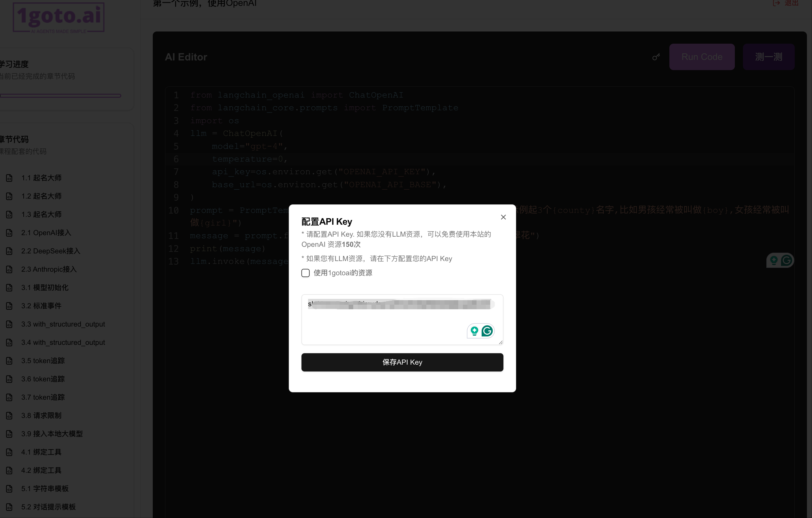Click file icon next to 5.2 对话提示模板

click(9, 507)
